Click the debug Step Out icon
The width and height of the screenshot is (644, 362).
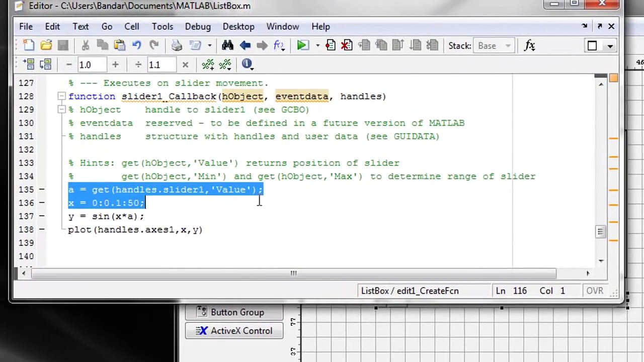pos(397,46)
